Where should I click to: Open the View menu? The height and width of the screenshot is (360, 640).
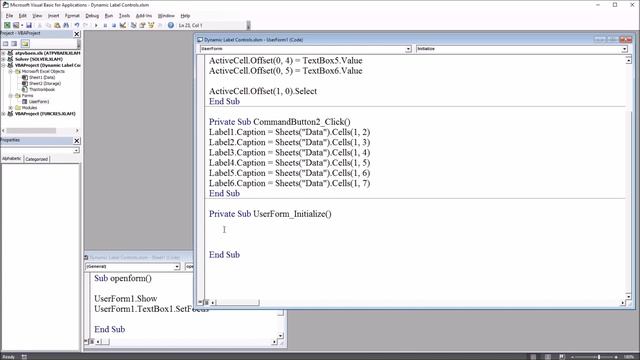point(37,16)
